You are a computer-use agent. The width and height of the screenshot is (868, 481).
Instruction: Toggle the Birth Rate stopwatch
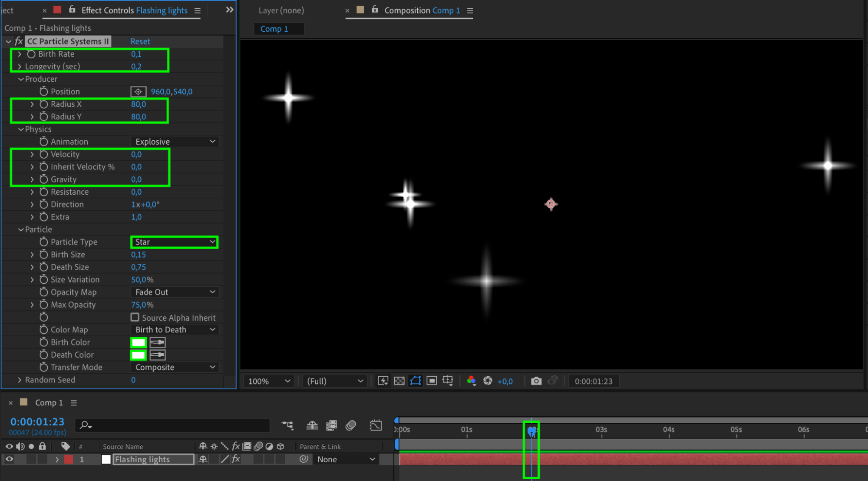click(31, 54)
